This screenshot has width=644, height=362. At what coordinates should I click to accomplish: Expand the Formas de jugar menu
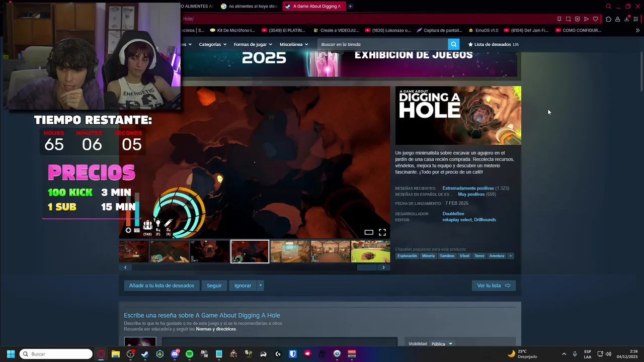(x=253, y=44)
